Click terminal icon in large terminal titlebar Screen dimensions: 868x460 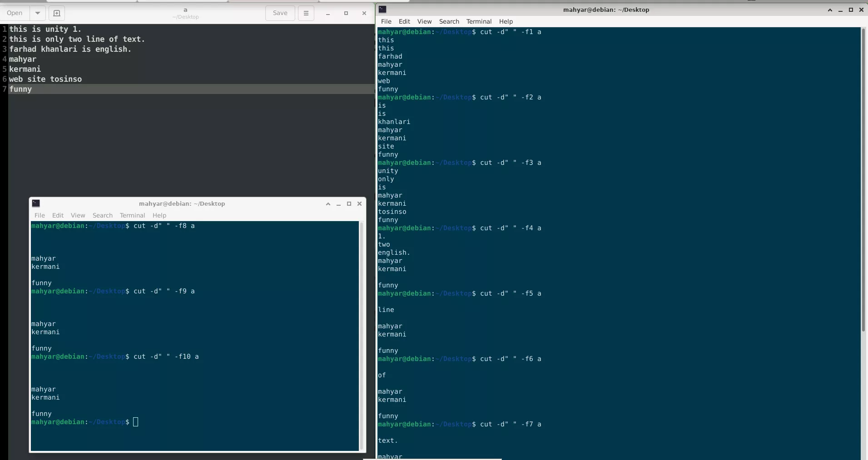coord(382,10)
